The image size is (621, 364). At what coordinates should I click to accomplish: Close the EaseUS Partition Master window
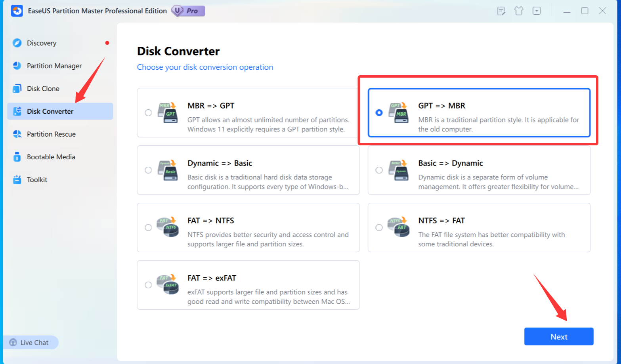click(602, 11)
